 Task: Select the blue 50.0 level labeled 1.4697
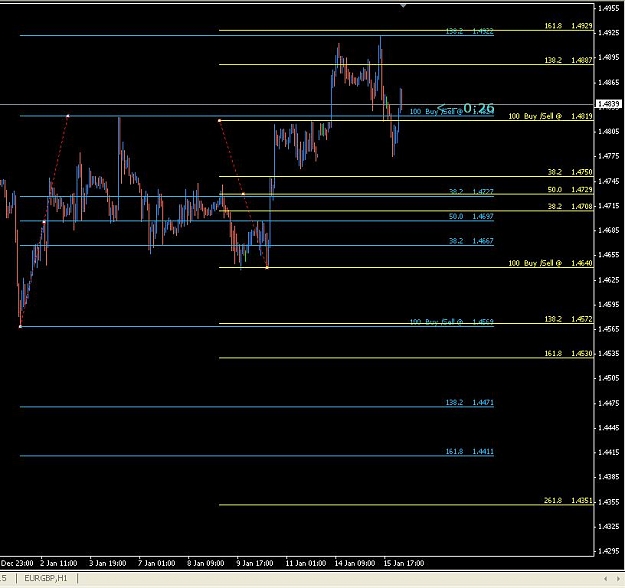(x=471, y=216)
